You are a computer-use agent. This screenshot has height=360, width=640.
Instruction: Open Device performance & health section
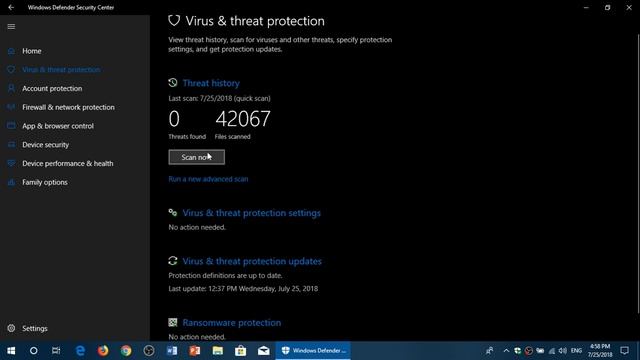(68, 164)
